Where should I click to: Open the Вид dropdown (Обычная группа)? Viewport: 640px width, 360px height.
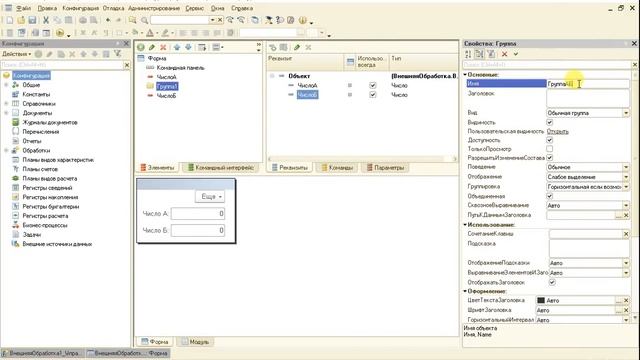point(626,113)
